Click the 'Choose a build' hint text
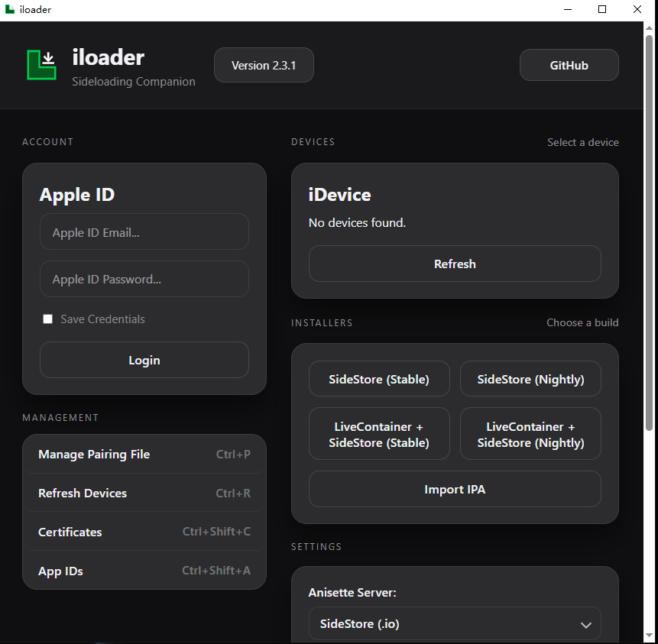This screenshot has width=658, height=644. [x=582, y=322]
